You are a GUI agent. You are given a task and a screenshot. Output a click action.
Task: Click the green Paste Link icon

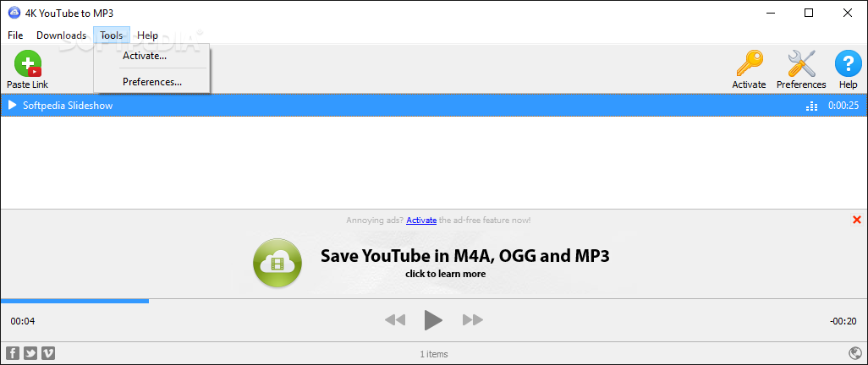[28, 63]
